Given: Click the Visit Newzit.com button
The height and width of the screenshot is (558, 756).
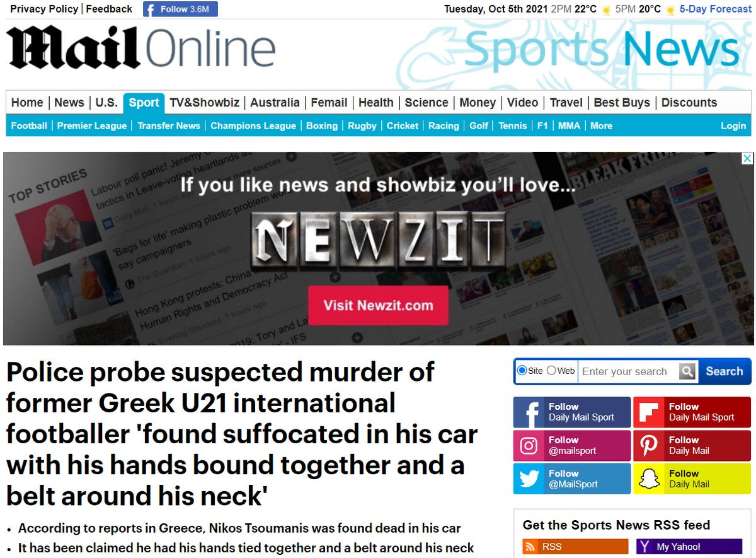Looking at the screenshot, I should (378, 306).
